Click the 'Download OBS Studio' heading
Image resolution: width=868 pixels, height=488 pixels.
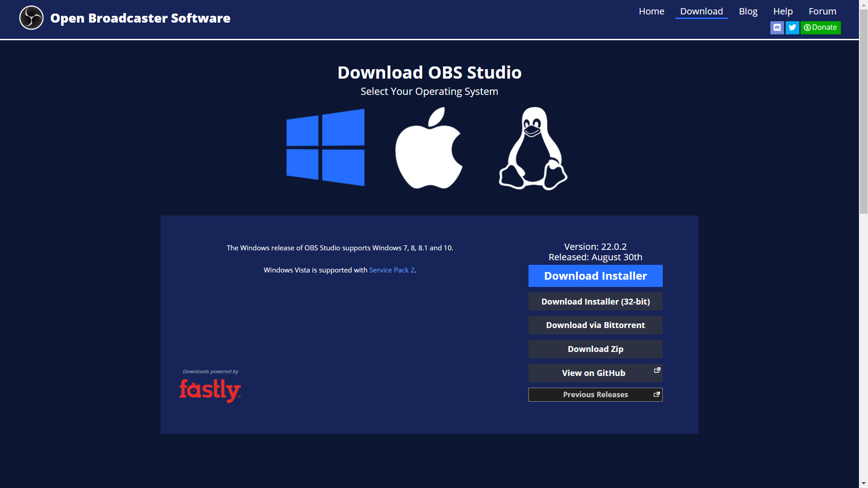pyautogui.click(x=429, y=72)
